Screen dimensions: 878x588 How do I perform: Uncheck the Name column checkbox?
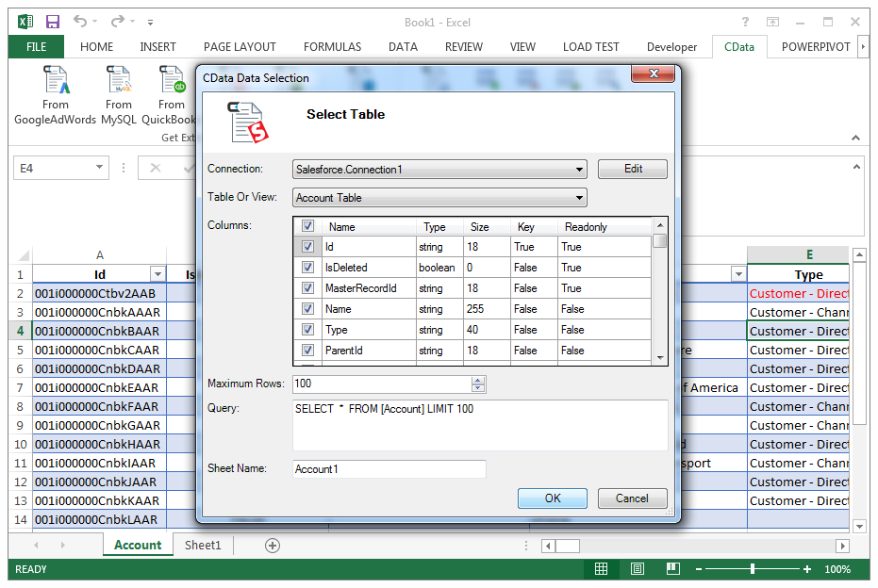click(x=307, y=309)
